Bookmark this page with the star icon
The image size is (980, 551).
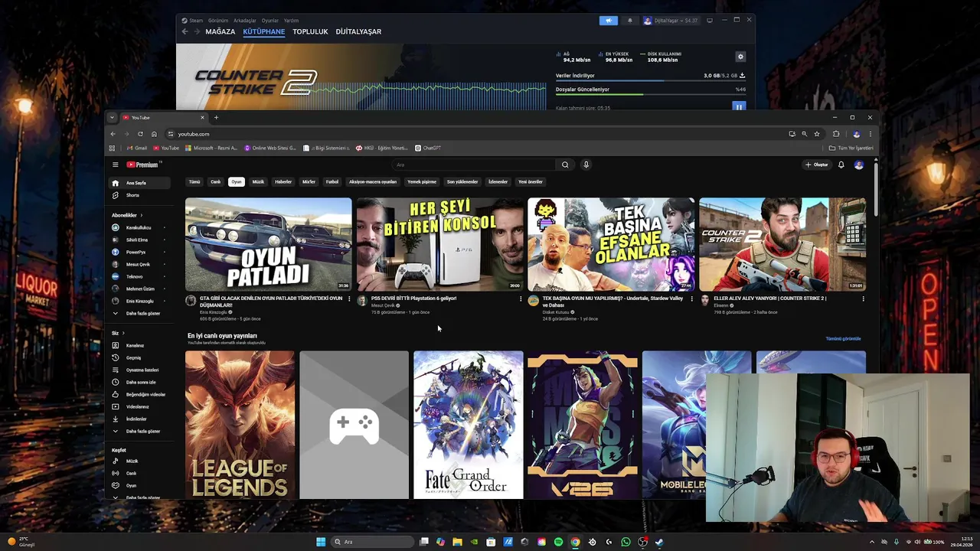click(x=817, y=134)
